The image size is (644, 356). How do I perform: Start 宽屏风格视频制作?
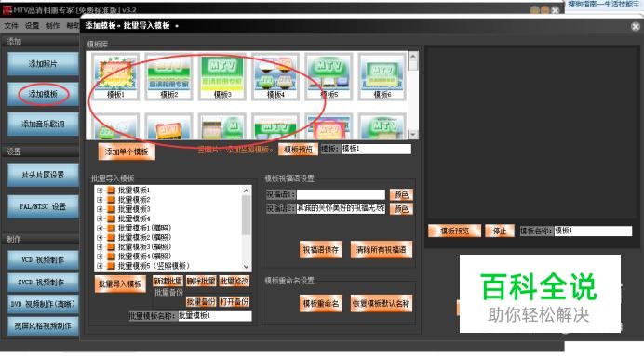click(43, 326)
